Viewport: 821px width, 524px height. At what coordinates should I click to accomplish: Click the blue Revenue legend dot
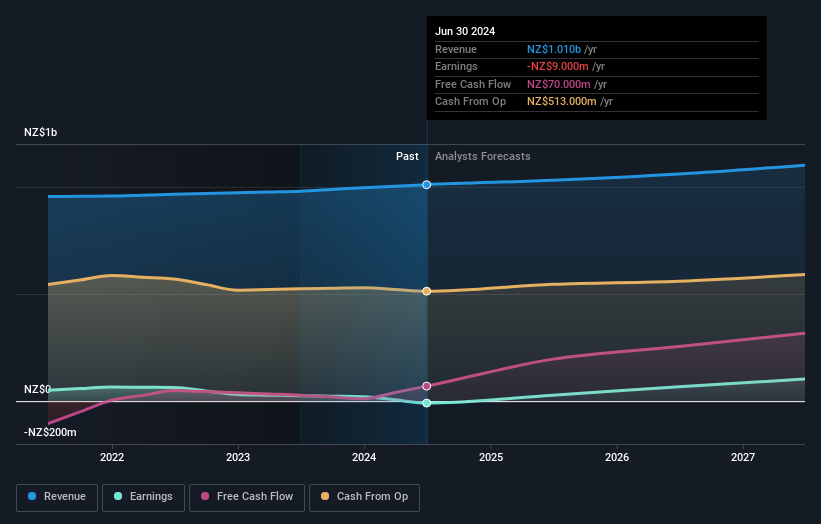tap(32, 496)
